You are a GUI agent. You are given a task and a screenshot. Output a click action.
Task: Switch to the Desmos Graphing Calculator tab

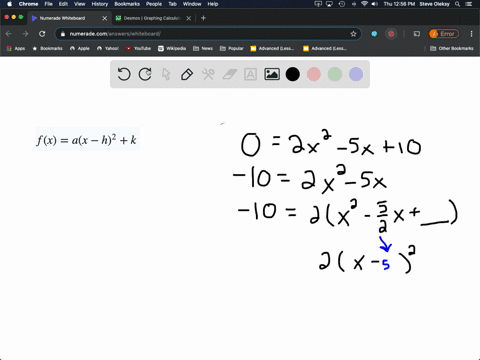pos(152,18)
